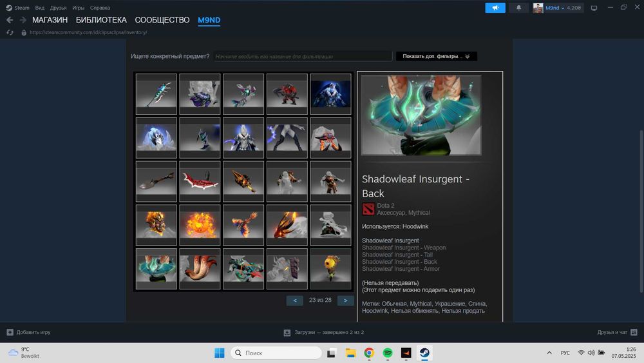This screenshot has width=644, height=363.
Task: Click Shadowleaf Insurgent - Weapon set entry
Action: [x=404, y=248]
